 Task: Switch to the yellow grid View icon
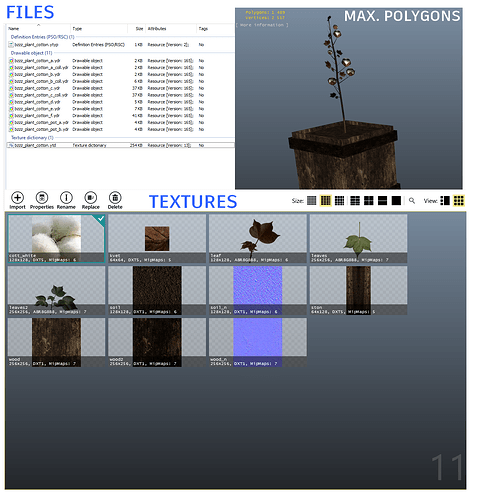459,201
